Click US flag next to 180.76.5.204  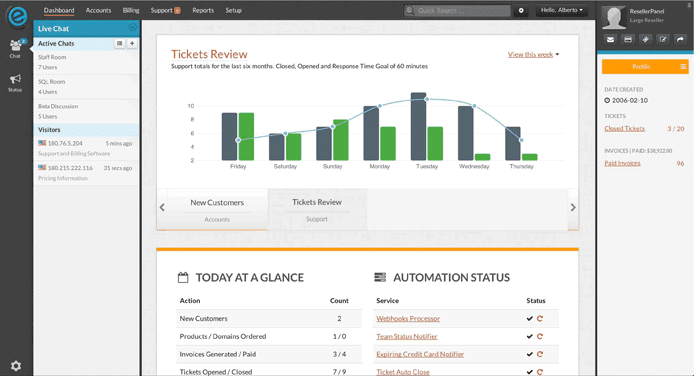[x=42, y=143]
